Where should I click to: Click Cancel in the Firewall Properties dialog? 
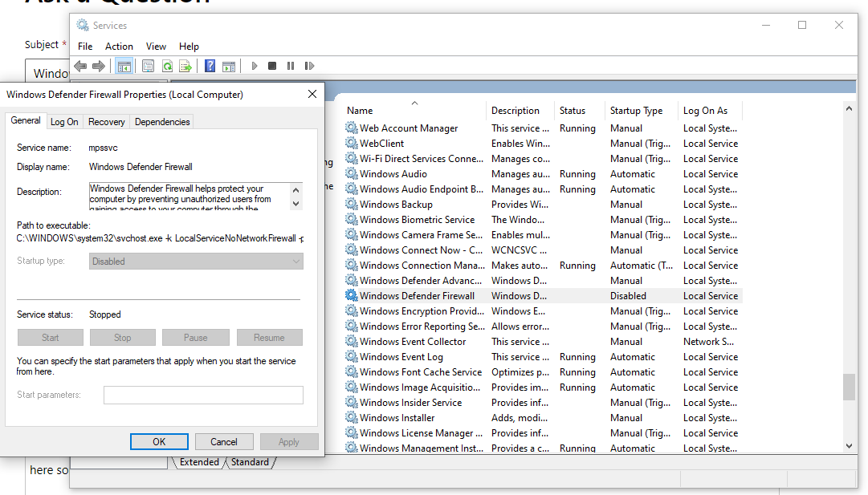(224, 441)
